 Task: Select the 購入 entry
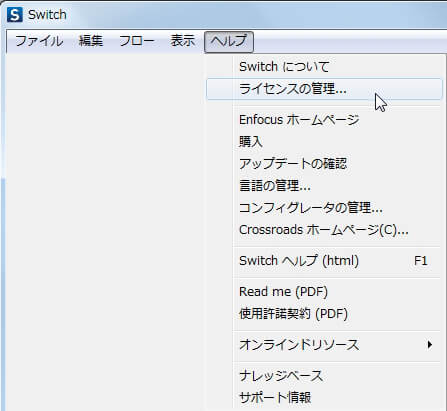[x=324, y=142]
